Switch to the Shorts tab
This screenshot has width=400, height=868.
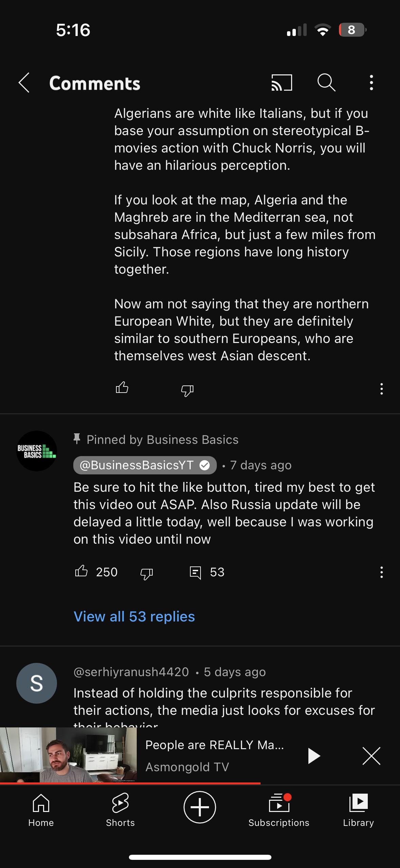tap(120, 810)
